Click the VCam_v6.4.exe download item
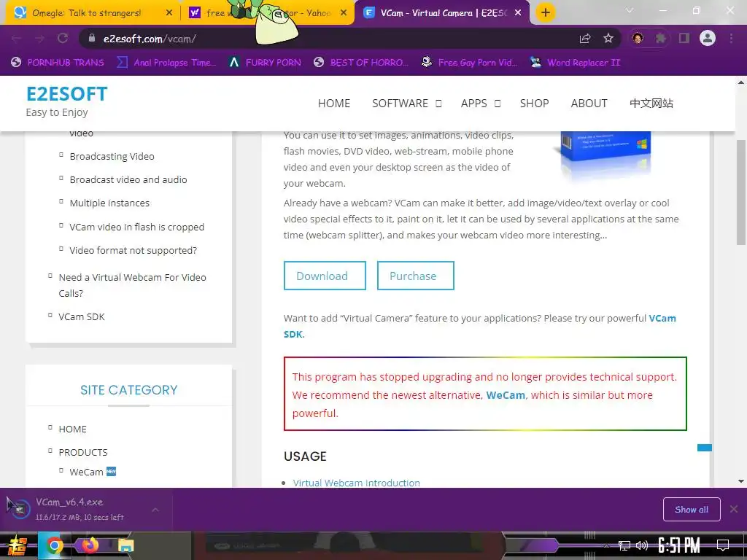747x560 pixels. (79, 509)
